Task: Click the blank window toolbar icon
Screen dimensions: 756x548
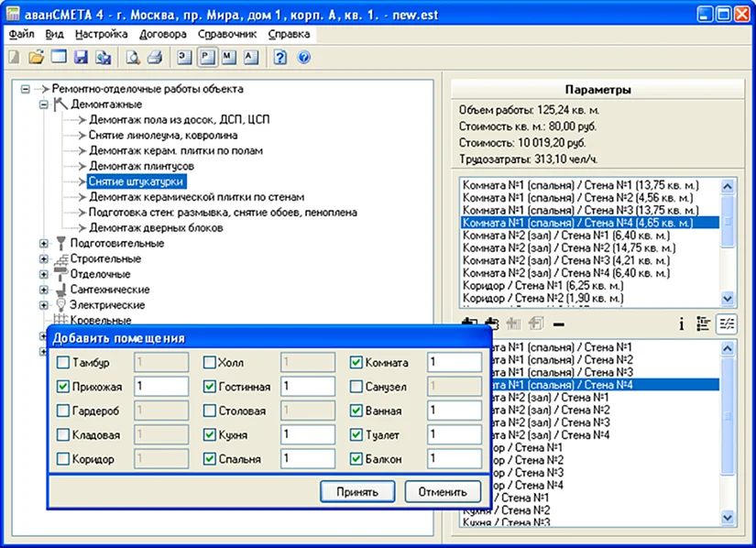Action: coord(59,57)
